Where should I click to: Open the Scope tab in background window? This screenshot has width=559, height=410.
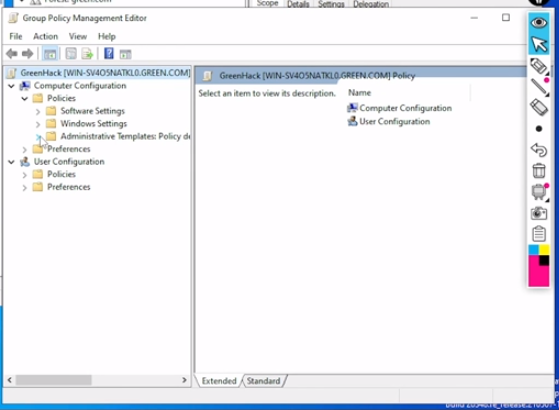tap(267, 4)
